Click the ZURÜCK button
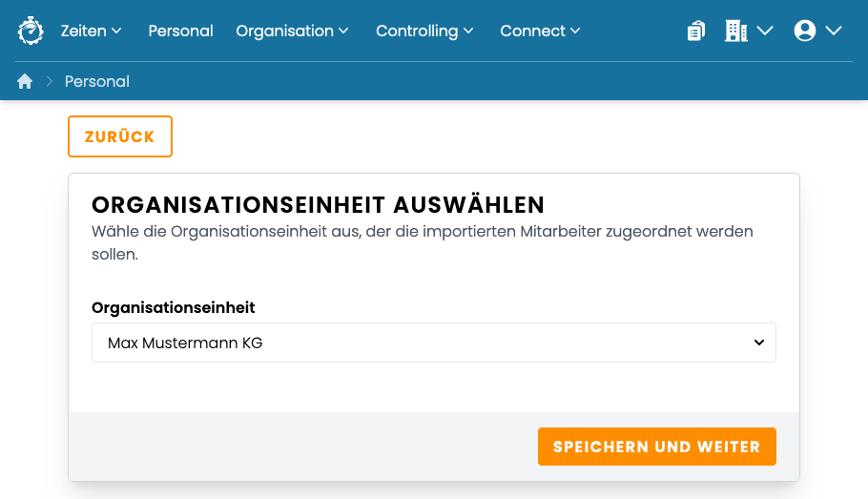 click(x=120, y=136)
